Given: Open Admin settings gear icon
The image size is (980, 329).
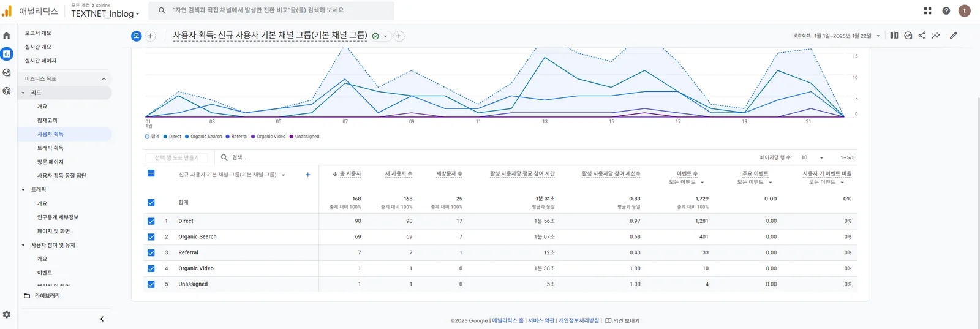Looking at the screenshot, I should (x=7, y=314).
